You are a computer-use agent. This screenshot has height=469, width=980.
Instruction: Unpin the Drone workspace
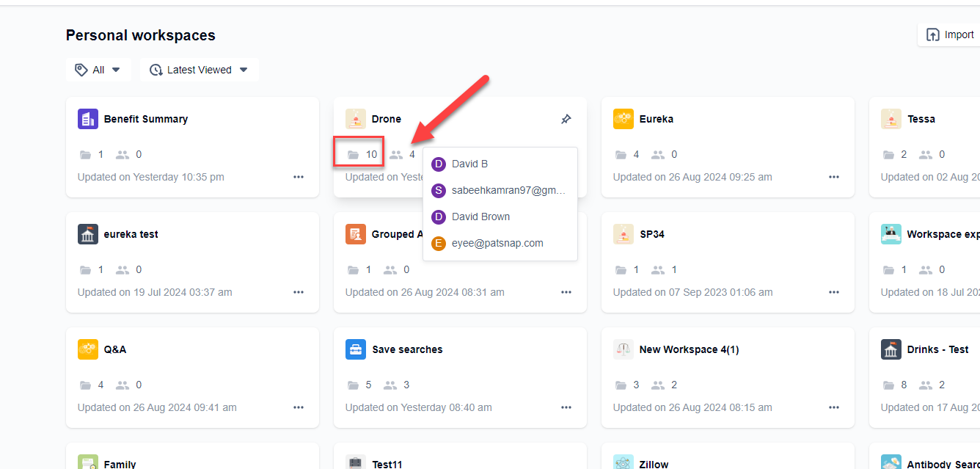[566, 118]
